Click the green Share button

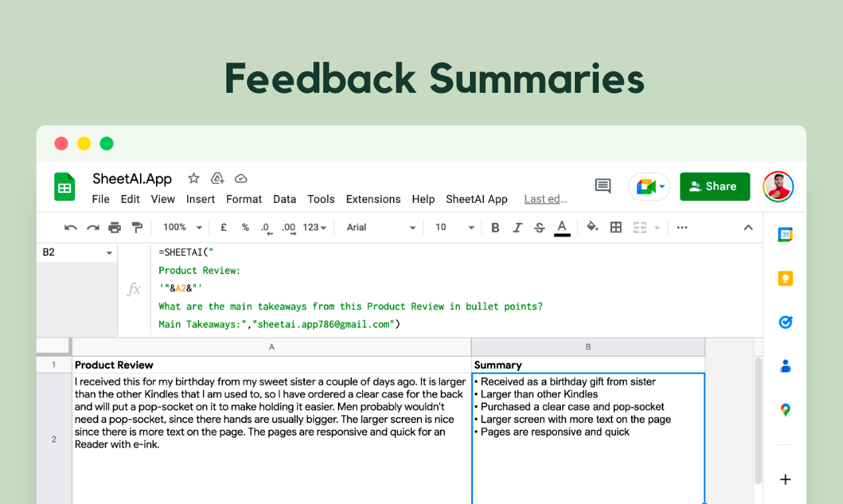pyautogui.click(x=715, y=186)
